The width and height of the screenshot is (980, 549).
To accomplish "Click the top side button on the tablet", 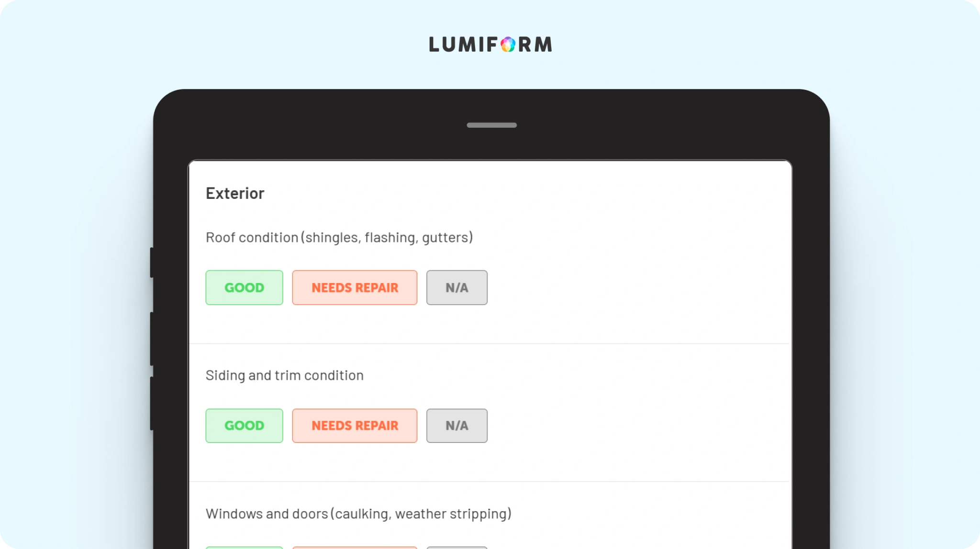I will pos(152,262).
